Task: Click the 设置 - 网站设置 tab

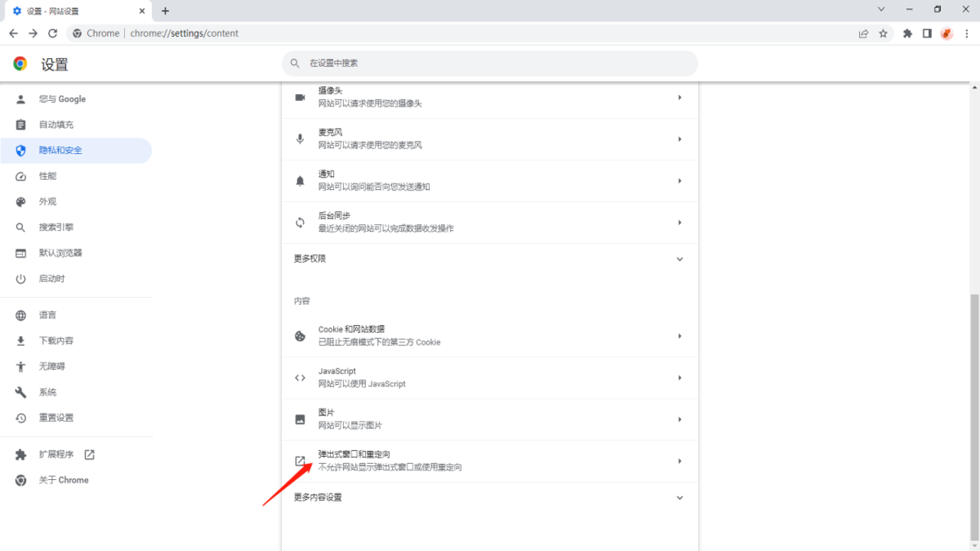Action: (79, 11)
